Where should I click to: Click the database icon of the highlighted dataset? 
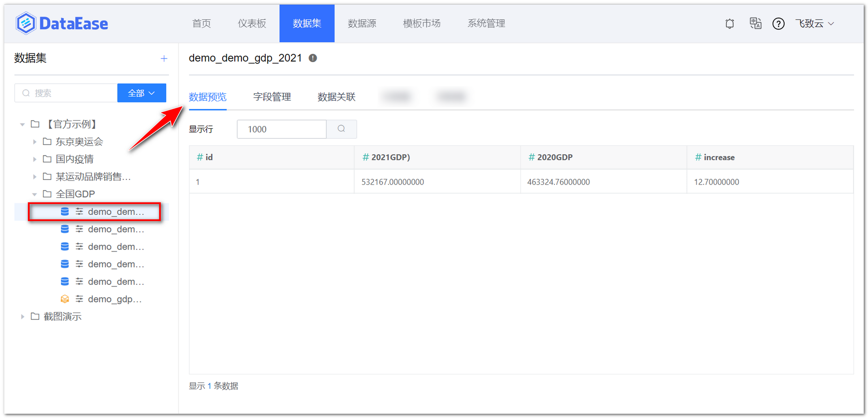[65, 212]
